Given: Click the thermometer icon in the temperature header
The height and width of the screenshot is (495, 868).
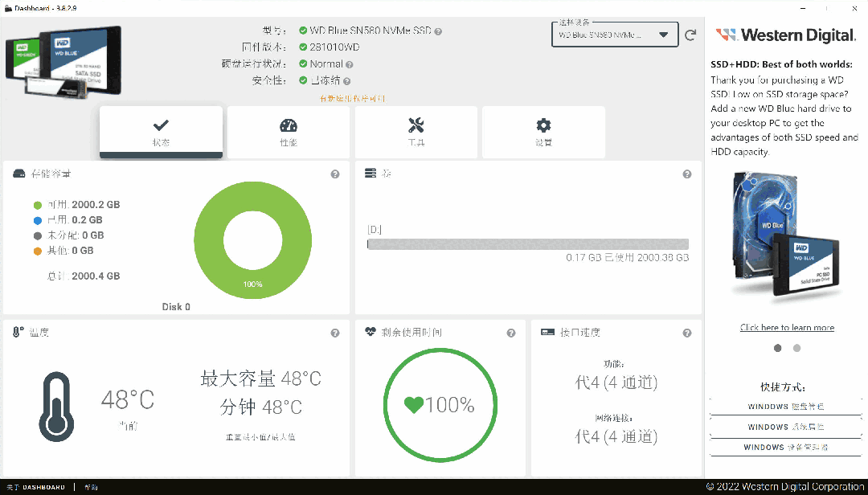Looking at the screenshot, I should [18, 332].
